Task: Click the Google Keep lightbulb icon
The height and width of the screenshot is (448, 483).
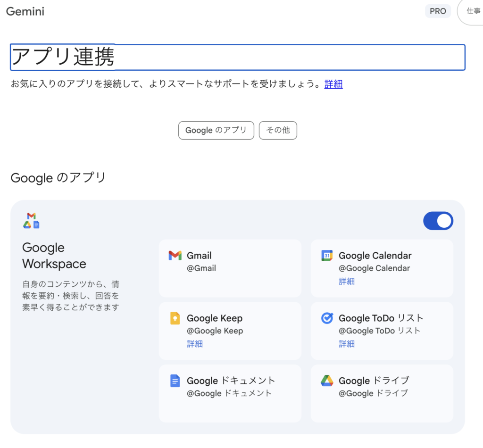Action: 175,318
